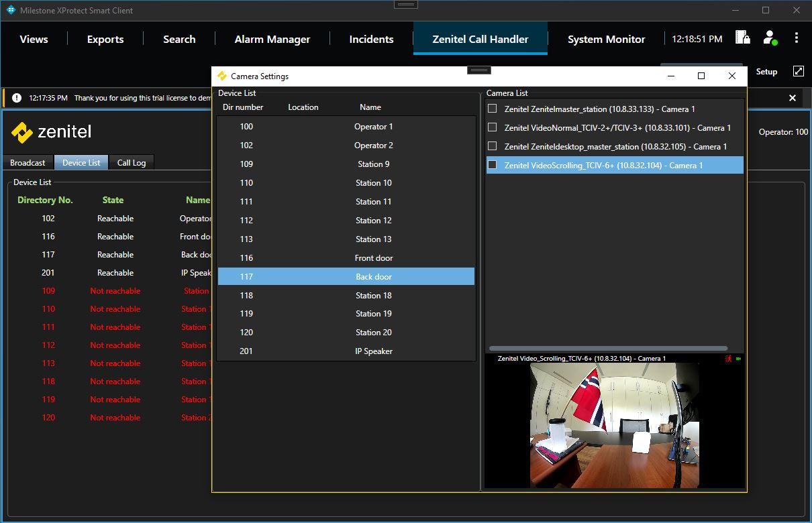Check the Zenitel VideoNormal_TCIV-2+ camera checkbox

pyautogui.click(x=493, y=127)
